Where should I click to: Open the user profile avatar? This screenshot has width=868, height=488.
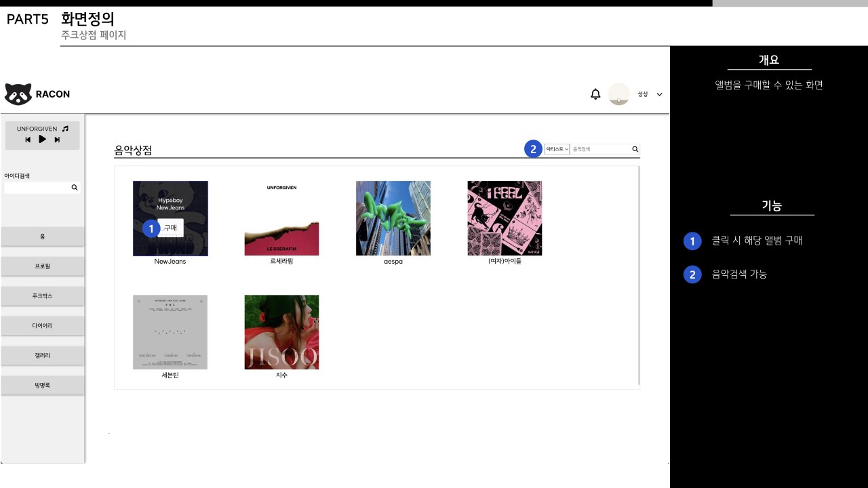[619, 94]
